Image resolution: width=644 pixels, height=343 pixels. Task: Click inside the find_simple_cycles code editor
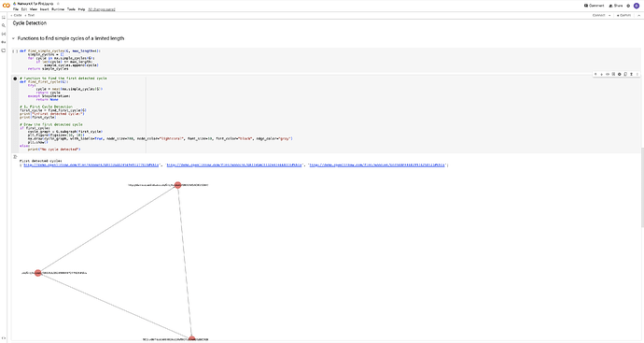pos(329,60)
